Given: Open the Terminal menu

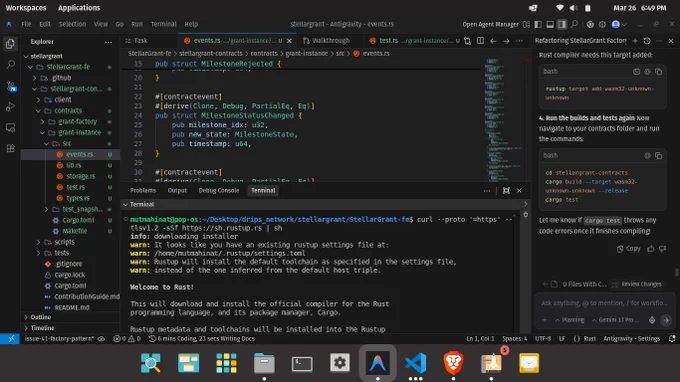Looking at the screenshot, I should (163, 24).
